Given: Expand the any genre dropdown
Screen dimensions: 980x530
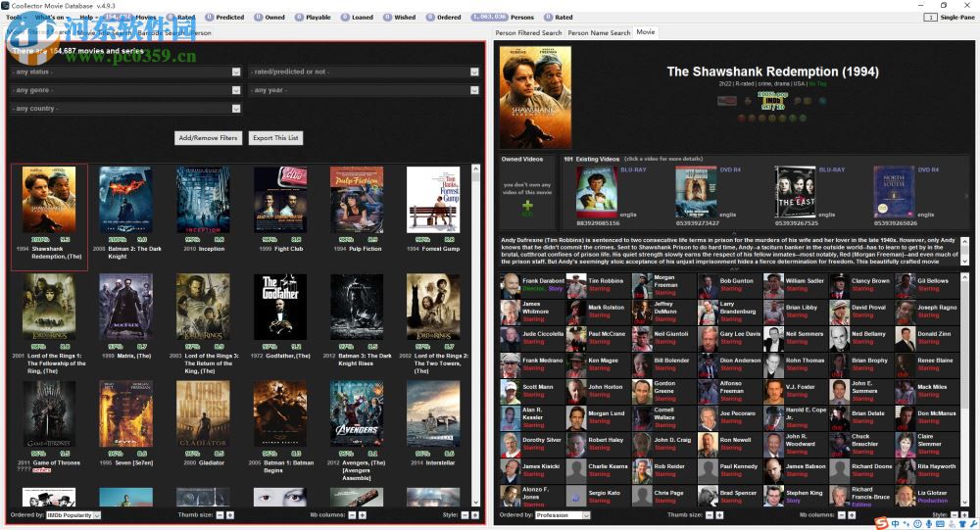Looking at the screenshot, I should click(x=125, y=90).
